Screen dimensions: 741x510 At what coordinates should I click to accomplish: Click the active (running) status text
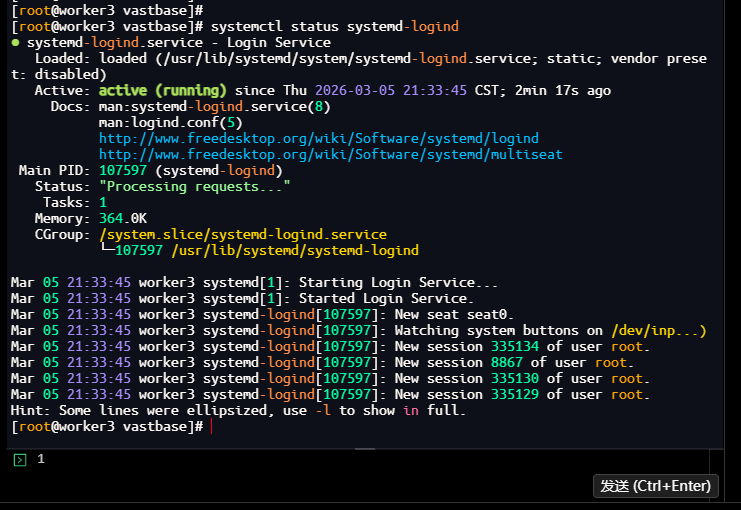[x=163, y=90]
